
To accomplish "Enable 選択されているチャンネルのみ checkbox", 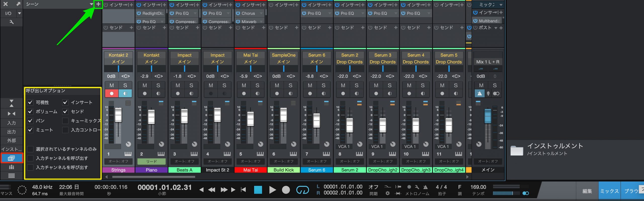I will [x=30, y=149].
